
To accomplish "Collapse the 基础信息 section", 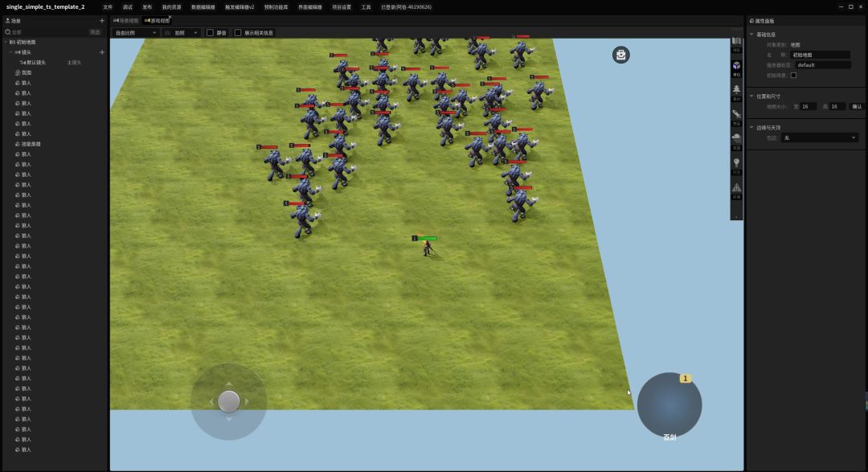I will tap(752, 35).
